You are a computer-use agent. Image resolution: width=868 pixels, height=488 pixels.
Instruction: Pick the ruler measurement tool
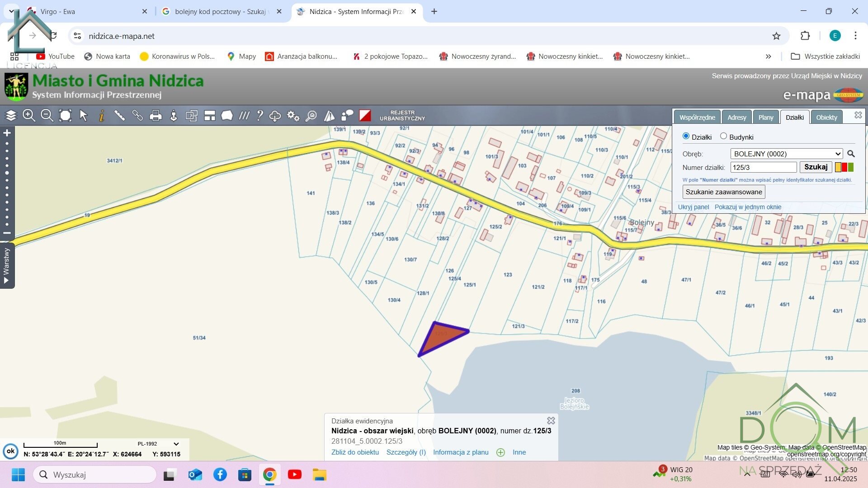coord(119,116)
